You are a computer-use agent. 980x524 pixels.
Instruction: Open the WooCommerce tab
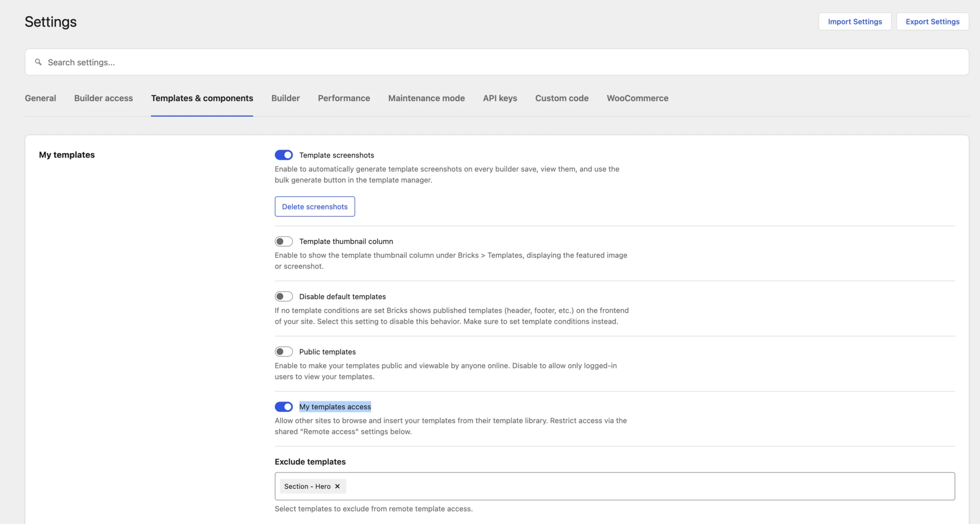(x=638, y=98)
